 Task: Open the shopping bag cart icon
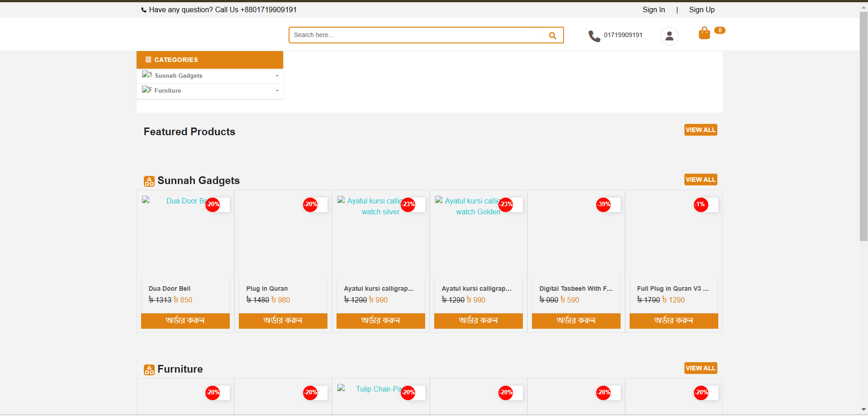[x=704, y=33]
